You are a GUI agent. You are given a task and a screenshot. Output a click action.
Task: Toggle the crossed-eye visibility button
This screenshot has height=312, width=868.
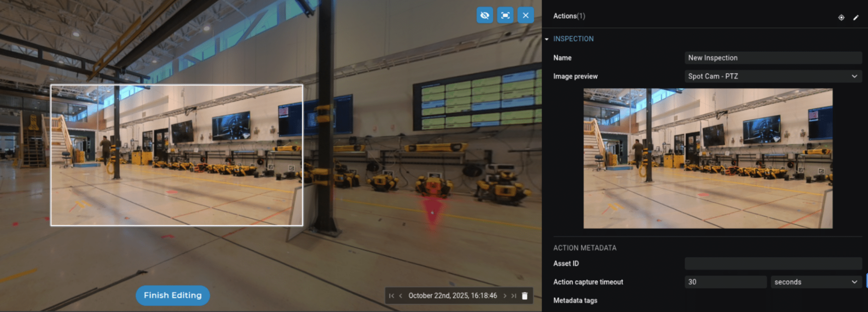(x=485, y=16)
